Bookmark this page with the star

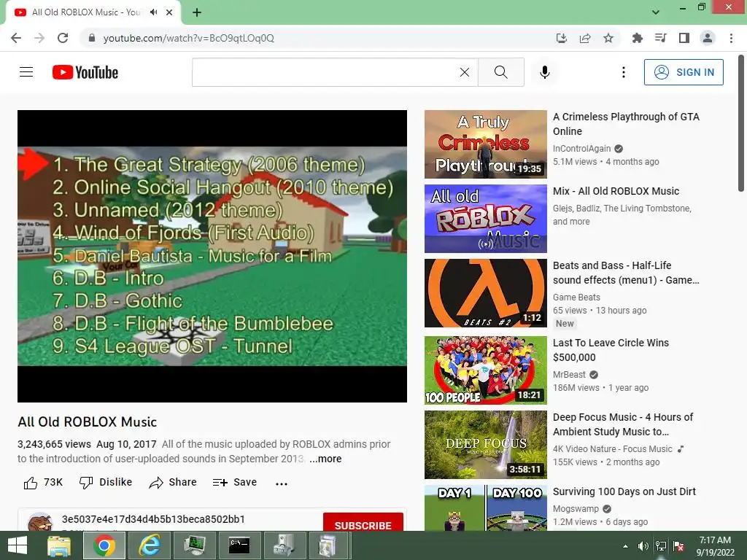click(608, 38)
